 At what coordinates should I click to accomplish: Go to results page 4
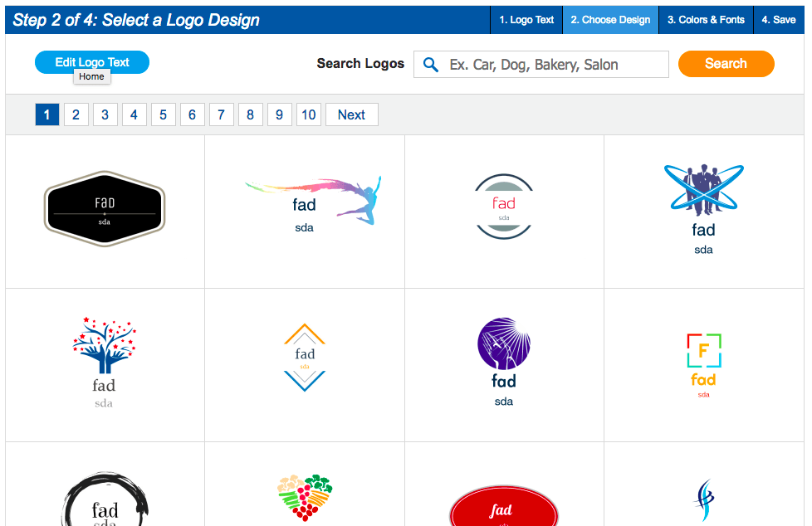click(x=135, y=114)
